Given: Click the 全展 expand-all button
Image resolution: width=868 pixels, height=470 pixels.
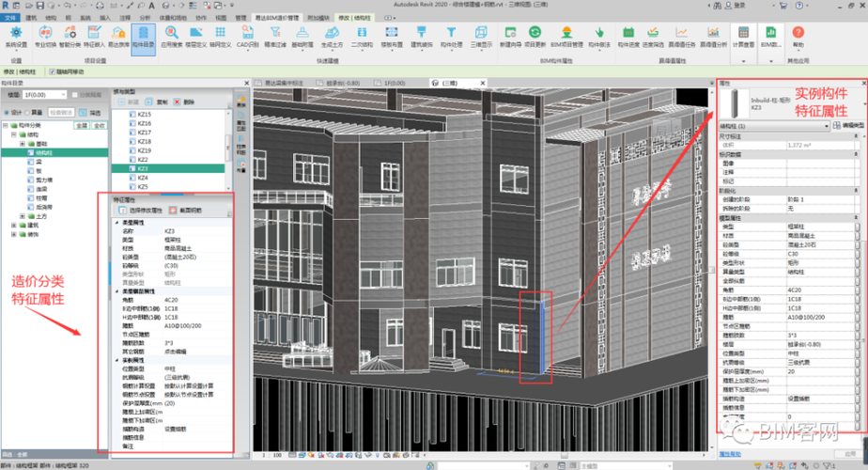Looking at the screenshot, I should [81, 123].
